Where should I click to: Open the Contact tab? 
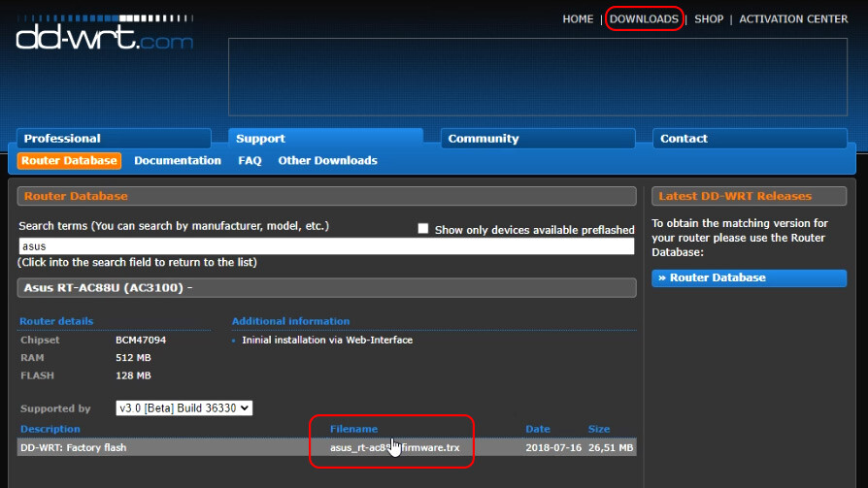tap(750, 139)
